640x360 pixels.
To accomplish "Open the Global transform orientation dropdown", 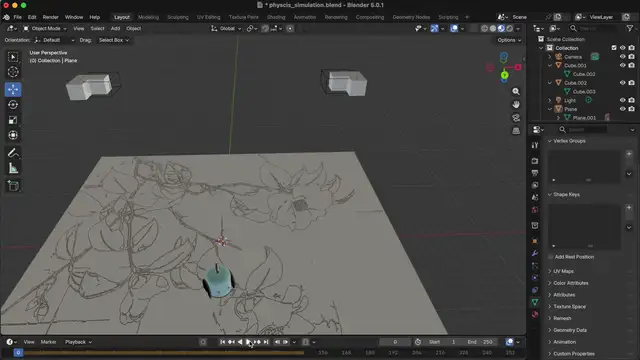I will [226, 29].
